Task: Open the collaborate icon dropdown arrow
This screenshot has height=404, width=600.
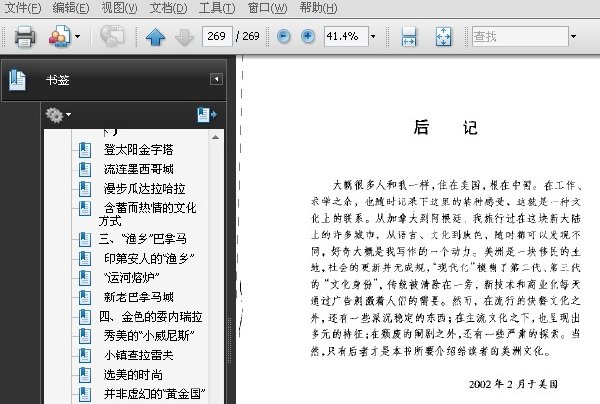Action: [x=77, y=37]
